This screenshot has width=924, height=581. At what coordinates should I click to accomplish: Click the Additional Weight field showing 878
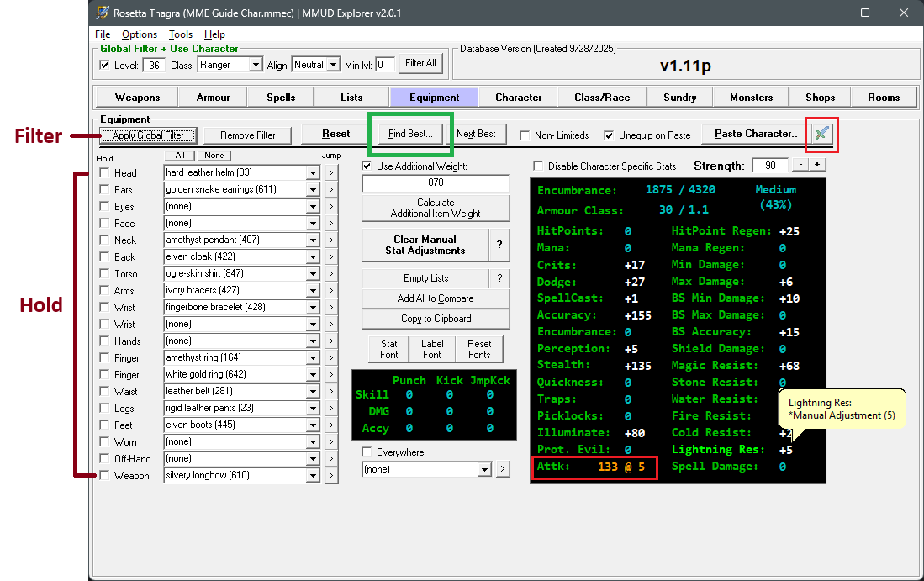[436, 182]
